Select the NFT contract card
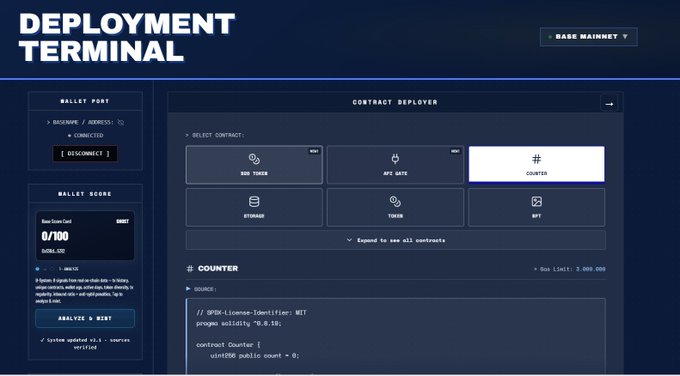Viewport: 680px width, 376px height. pos(536,207)
